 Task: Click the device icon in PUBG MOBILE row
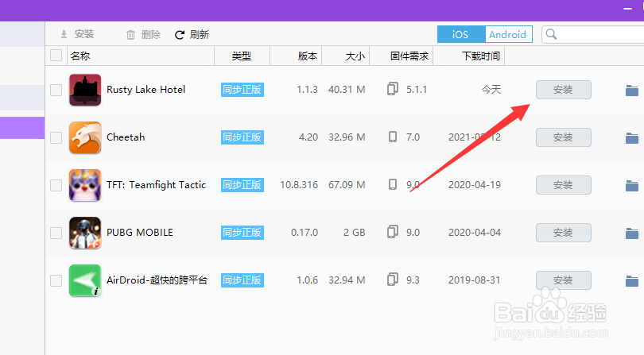click(x=393, y=231)
